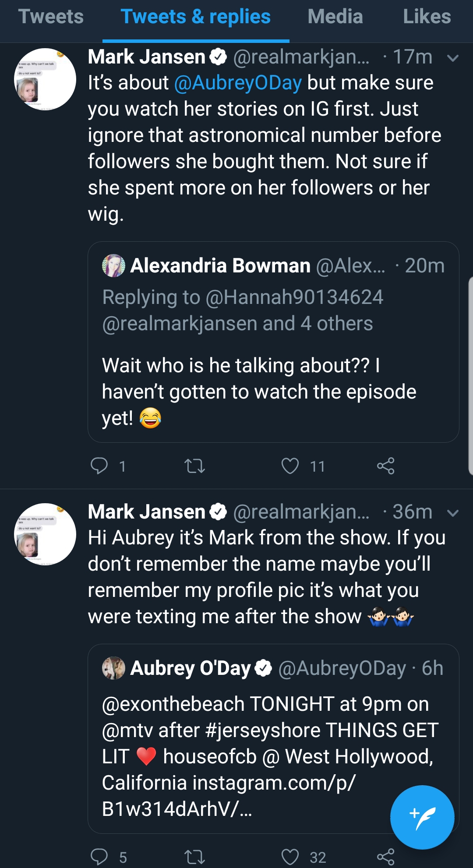Retweet the 36m Mark Jansen tweet
The image size is (473, 868).
tap(194, 857)
